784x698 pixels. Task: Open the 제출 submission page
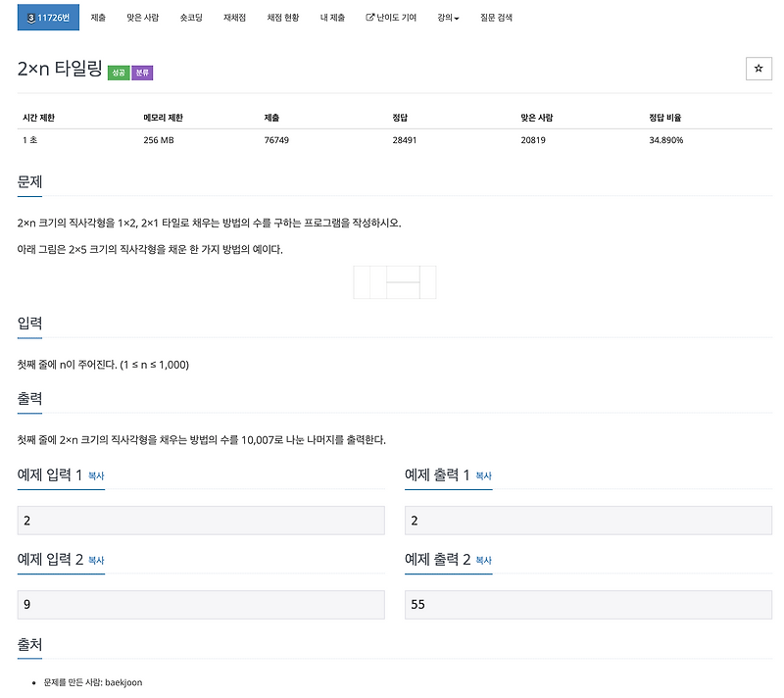point(97,17)
